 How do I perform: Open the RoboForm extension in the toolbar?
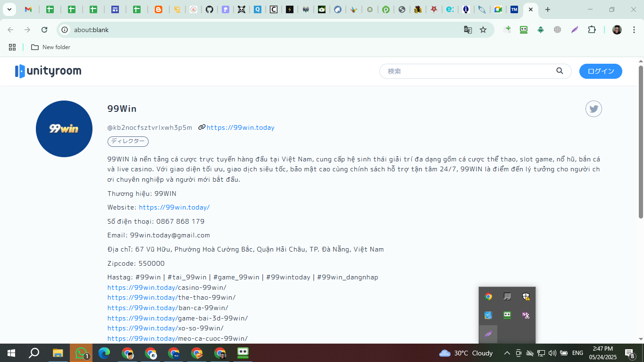(524, 30)
